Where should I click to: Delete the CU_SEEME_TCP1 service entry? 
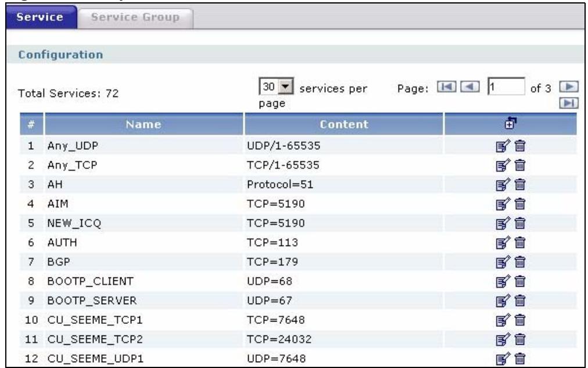[520, 320]
